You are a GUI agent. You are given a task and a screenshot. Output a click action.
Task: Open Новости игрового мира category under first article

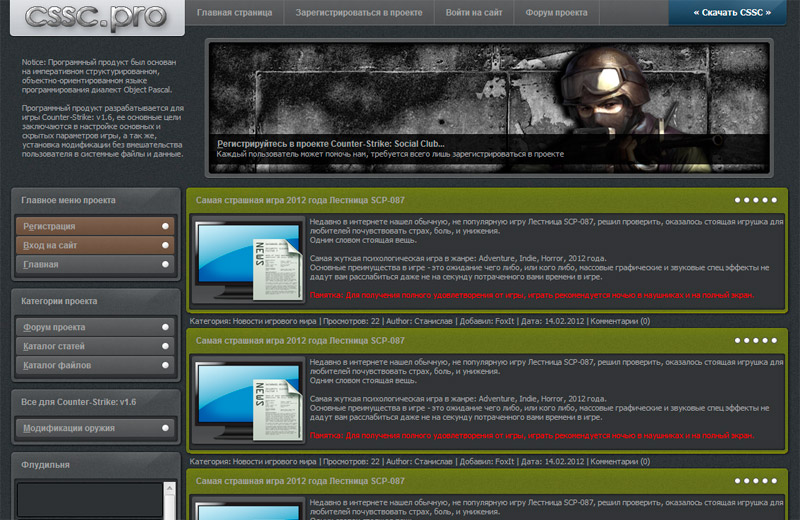pyautogui.click(x=274, y=321)
